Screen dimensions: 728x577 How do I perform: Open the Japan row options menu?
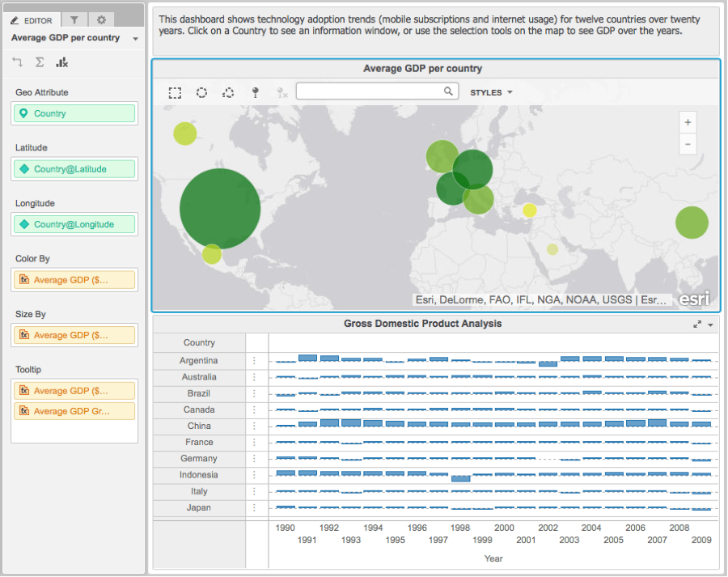click(x=254, y=507)
